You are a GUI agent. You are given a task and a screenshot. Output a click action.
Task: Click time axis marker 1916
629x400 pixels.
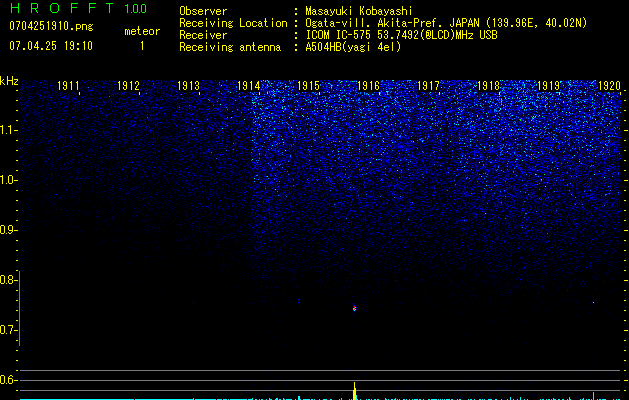click(368, 86)
